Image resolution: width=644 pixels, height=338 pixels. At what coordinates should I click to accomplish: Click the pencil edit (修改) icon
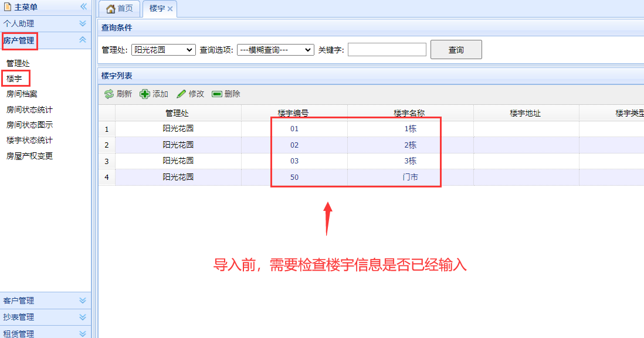(181, 94)
